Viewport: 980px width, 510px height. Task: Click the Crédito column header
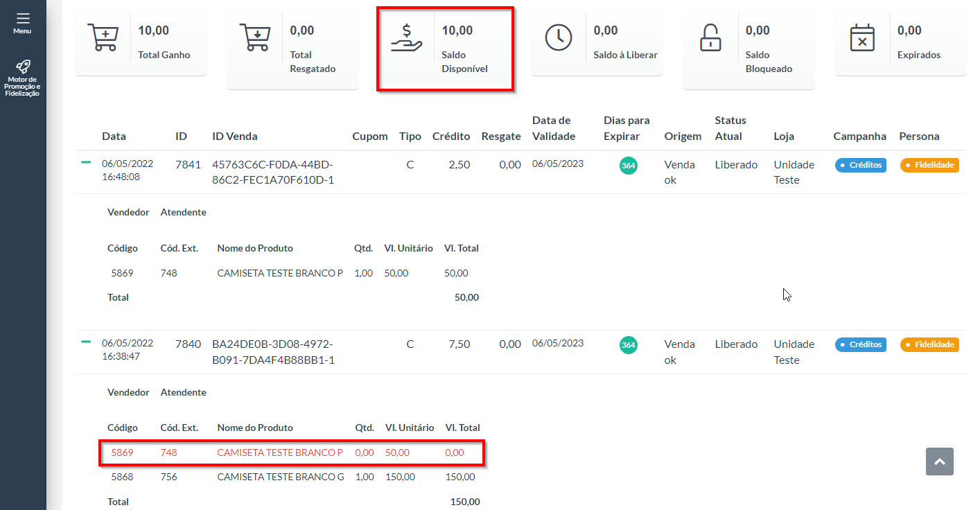point(450,137)
